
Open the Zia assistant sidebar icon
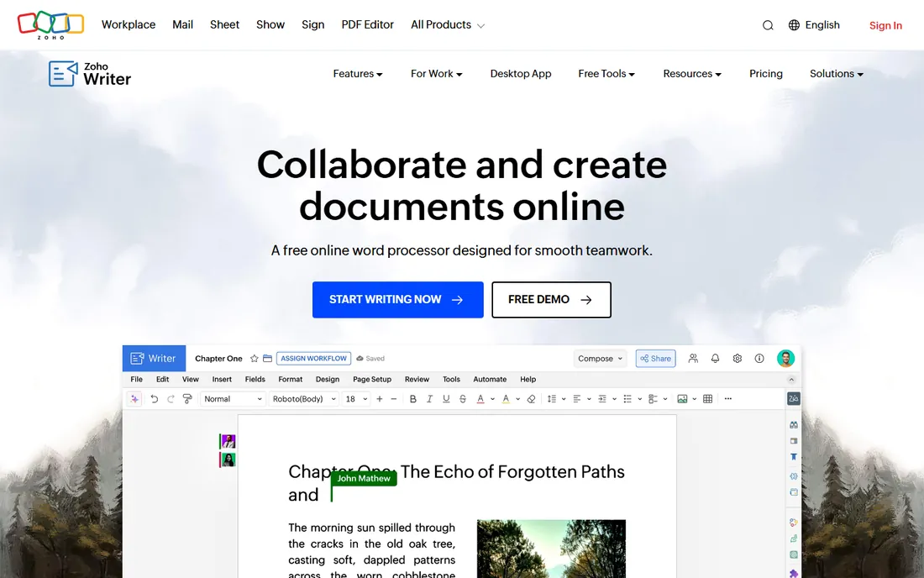pos(793,399)
